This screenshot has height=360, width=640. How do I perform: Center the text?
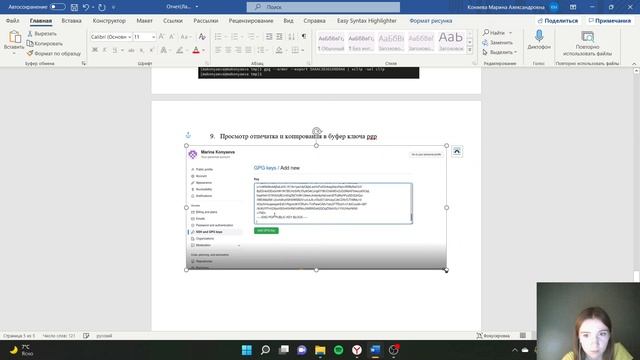(x=228, y=50)
